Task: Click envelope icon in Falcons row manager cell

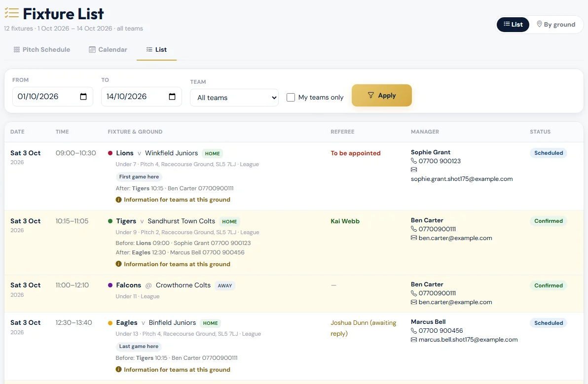Action: click(x=414, y=302)
